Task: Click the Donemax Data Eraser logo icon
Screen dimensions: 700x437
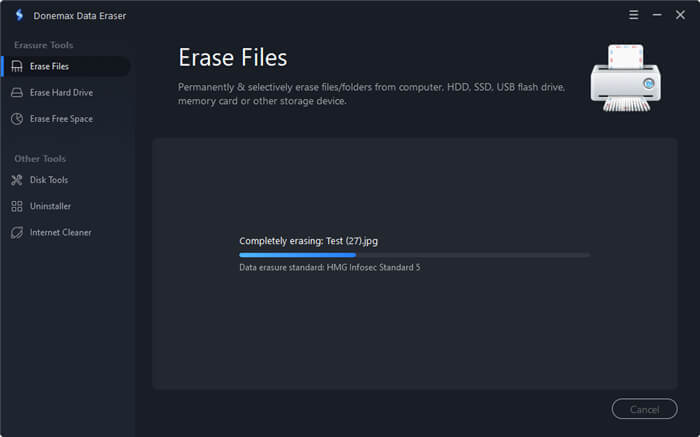Action: 19,15
